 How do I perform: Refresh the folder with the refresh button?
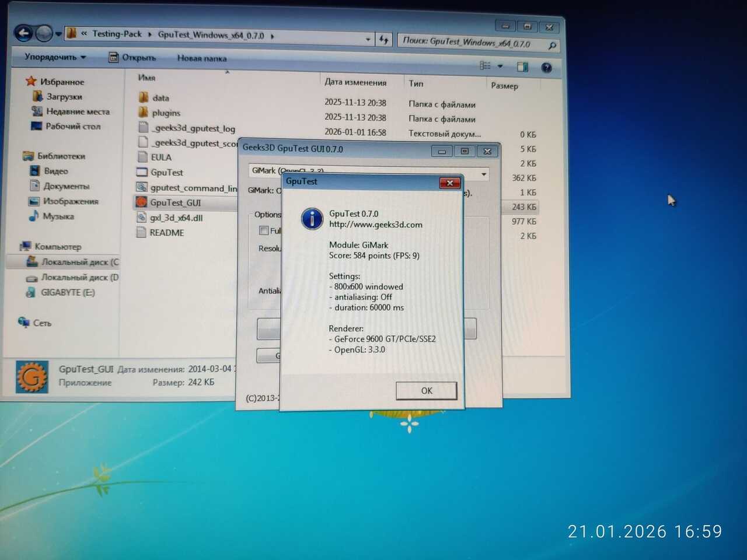[x=383, y=40]
